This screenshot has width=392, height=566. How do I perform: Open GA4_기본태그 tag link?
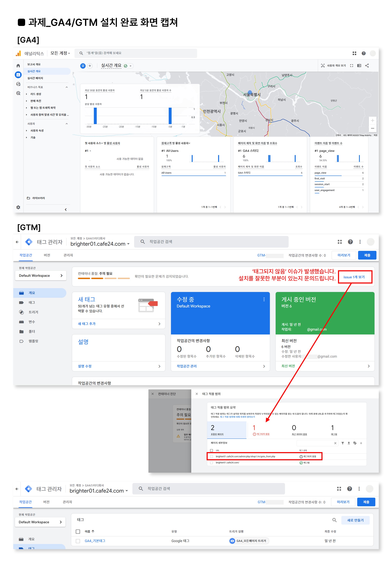click(95, 541)
